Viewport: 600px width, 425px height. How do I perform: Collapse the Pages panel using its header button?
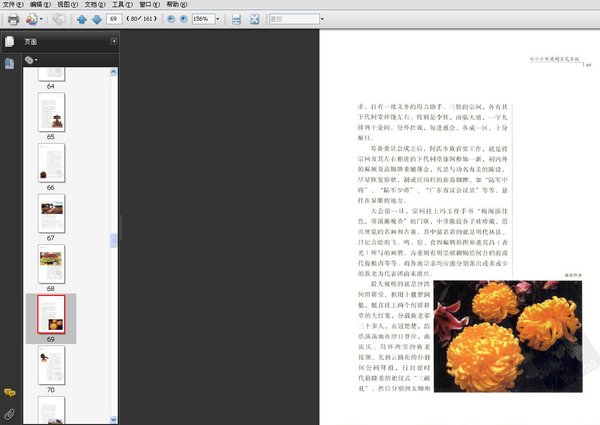(113, 41)
